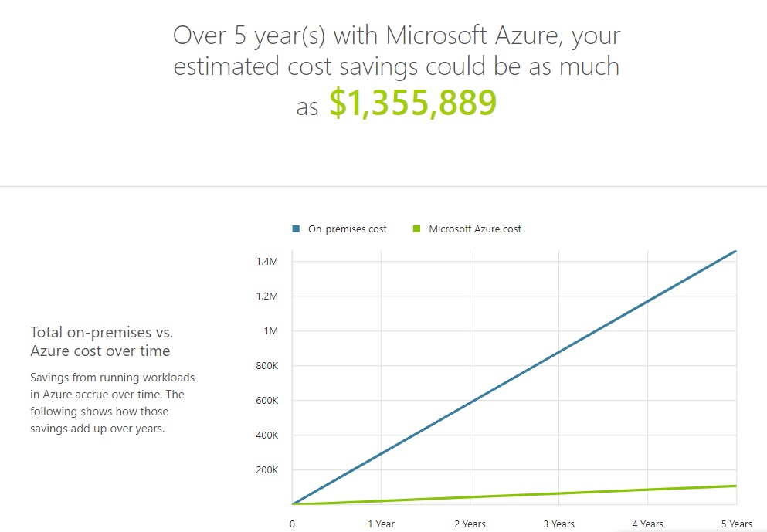Select the "5 Years" x-axis label
Viewport: 767px width, 532px height.
coord(735,524)
